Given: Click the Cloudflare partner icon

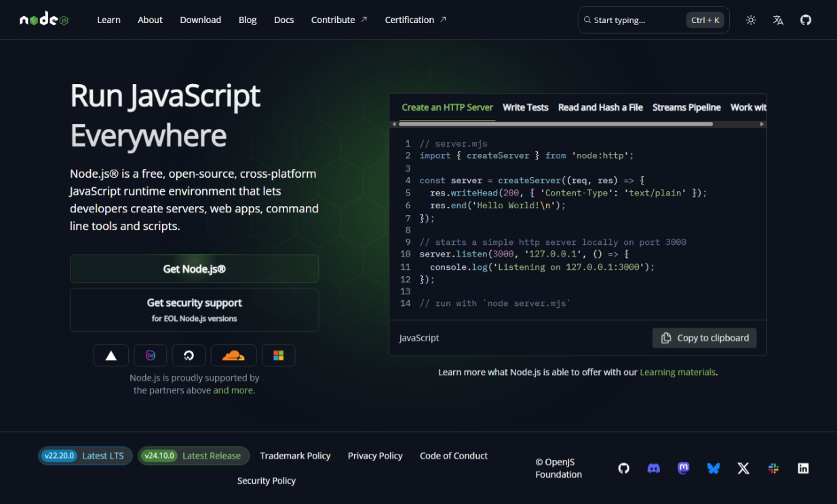Looking at the screenshot, I should click(233, 355).
